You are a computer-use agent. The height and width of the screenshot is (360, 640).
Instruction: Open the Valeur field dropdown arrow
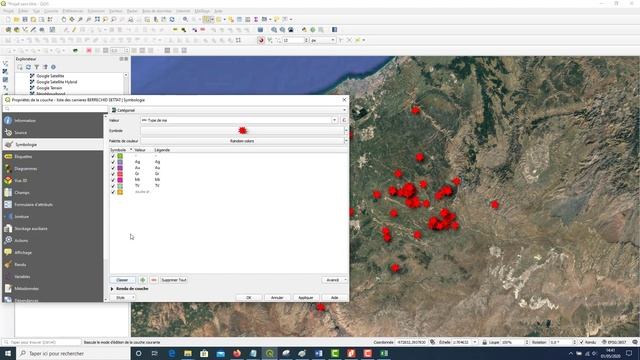click(x=334, y=120)
